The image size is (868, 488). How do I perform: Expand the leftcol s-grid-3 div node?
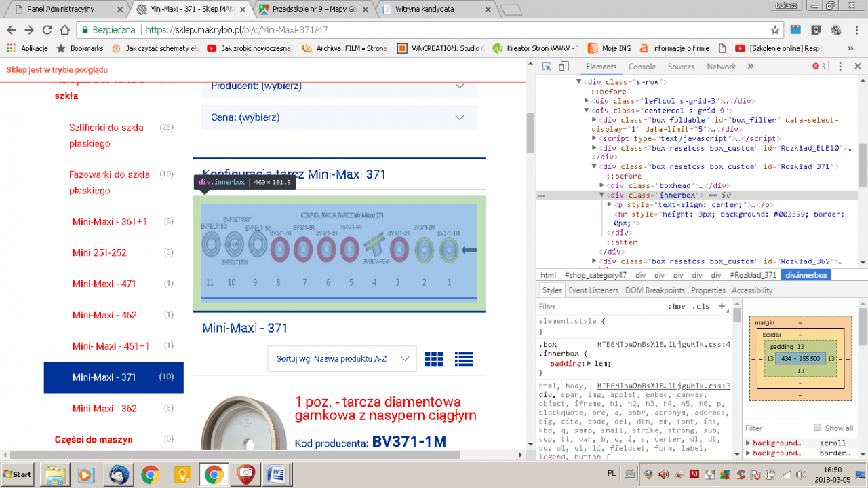pos(587,101)
